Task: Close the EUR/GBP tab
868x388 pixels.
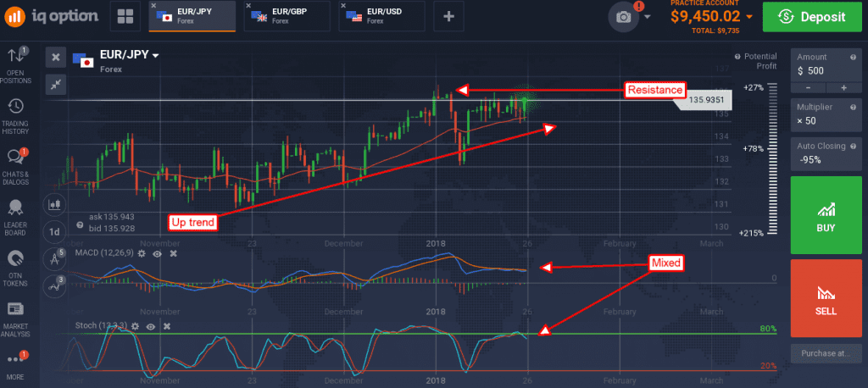Action: tap(249, 6)
